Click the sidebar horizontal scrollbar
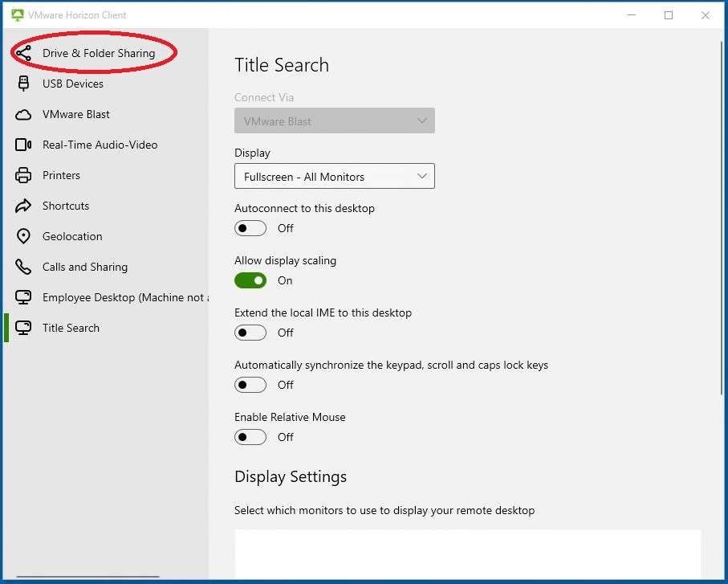Image resolution: width=728 pixels, height=584 pixels. (x=87, y=577)
